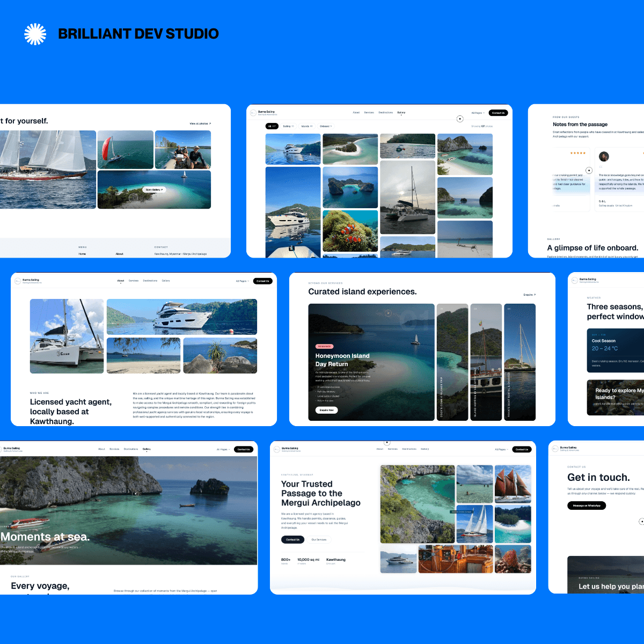Open About nav item in Licensed yacht agent mockup
Viewport: 644px width, 644px height.
[121, 281]
